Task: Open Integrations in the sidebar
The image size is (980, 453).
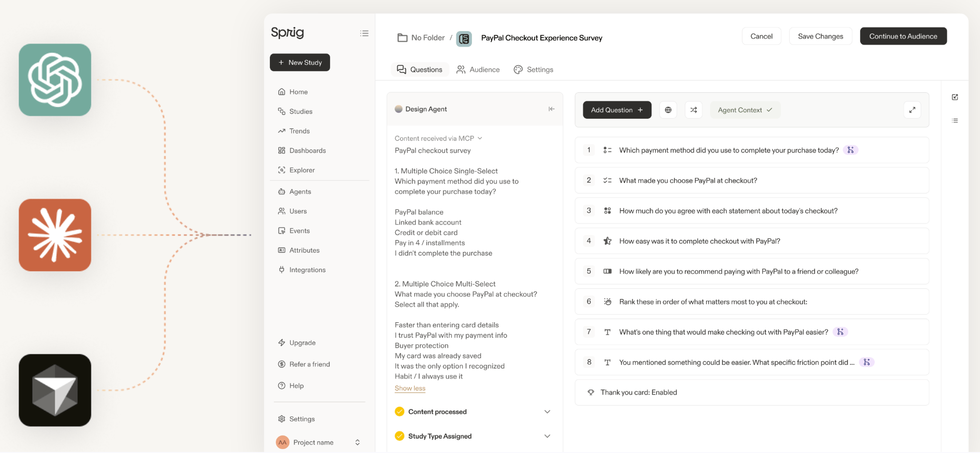Action: pyautogui.click(x=302, y=270)
